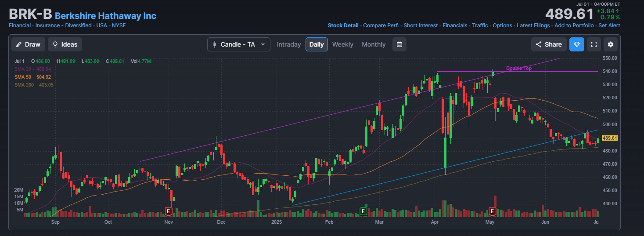
Task: Open the Ideas panel
Action: coord(65,44)
